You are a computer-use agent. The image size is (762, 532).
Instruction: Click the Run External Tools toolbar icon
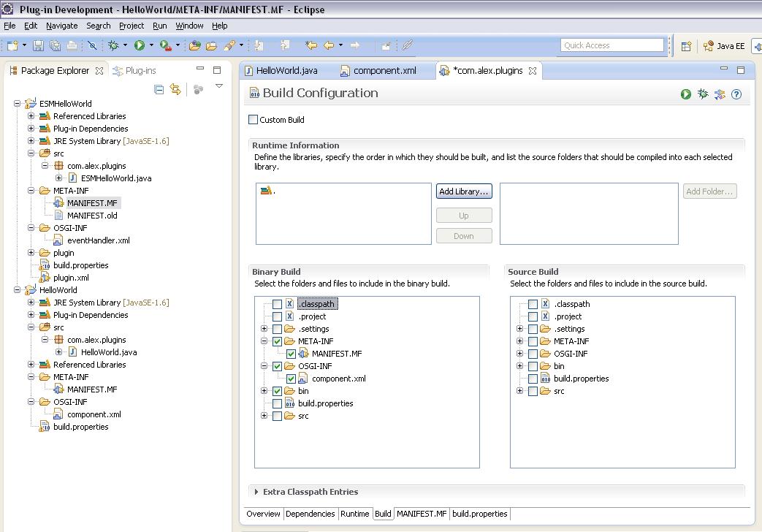(x=166, y=46)
